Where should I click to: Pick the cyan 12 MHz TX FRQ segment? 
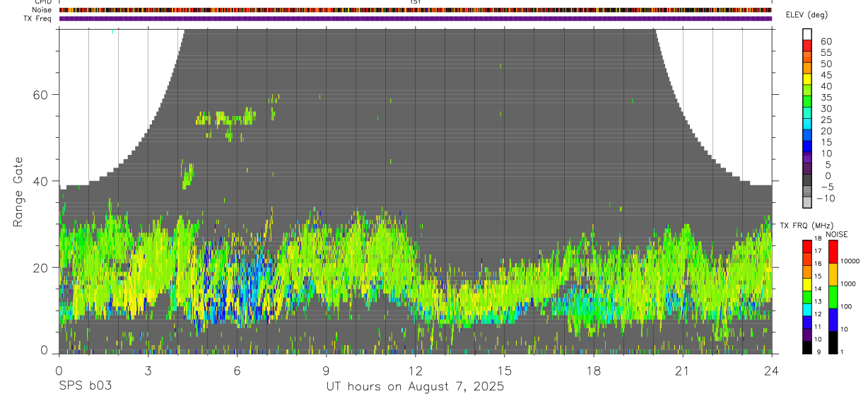coord(807,310)
